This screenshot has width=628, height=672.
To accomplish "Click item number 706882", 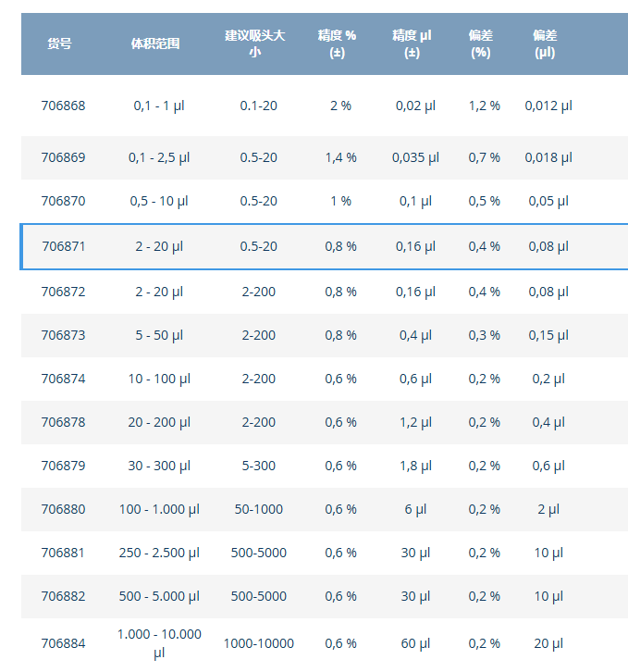I will click(63, 596).
